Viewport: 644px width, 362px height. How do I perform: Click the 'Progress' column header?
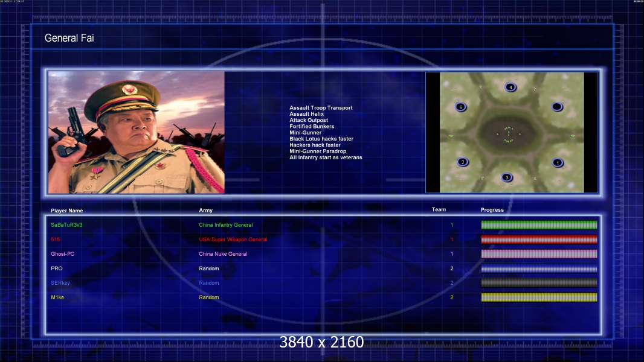tap(492, 210)
